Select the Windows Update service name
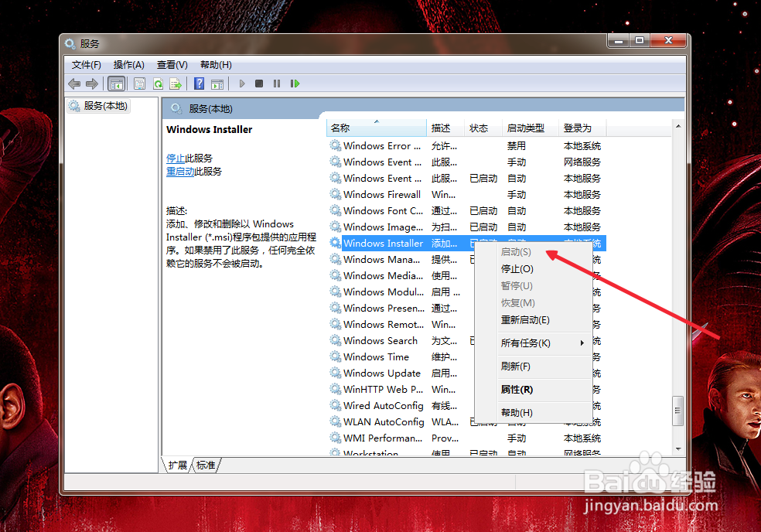The image size is (761, 532). click(382, 373)
